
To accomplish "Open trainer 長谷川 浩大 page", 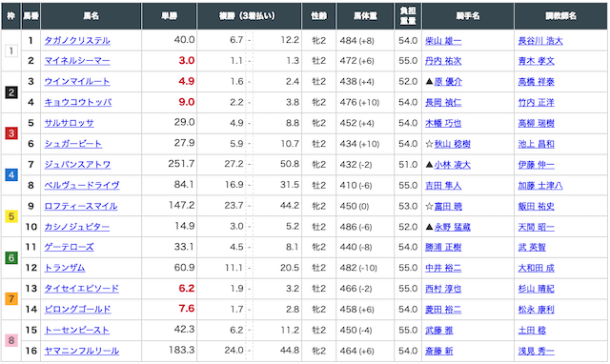I will pos(540,41).
